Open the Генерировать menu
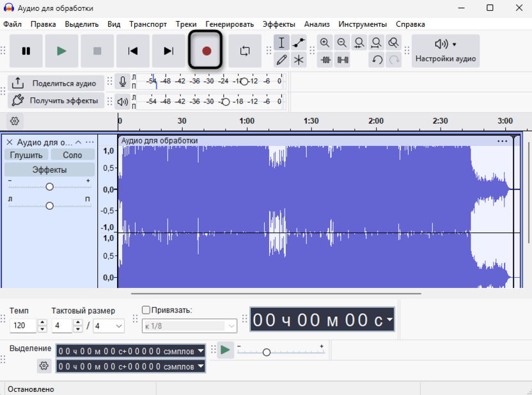 [x=230, y=24]
